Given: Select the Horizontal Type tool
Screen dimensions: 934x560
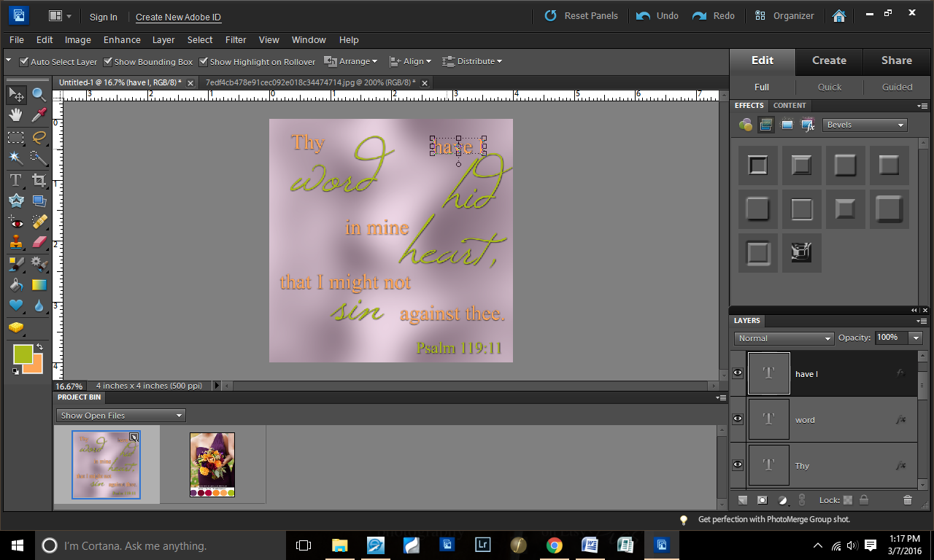Looking at the screenshot, I should point(15,179).
